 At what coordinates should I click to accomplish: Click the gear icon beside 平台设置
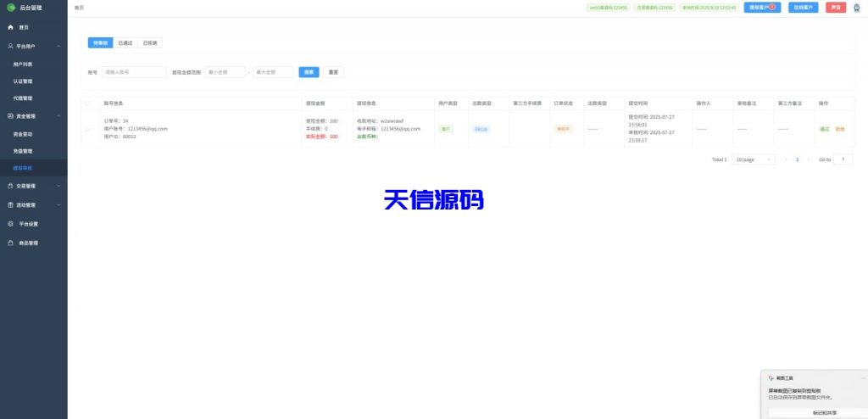tap(10, 224)
